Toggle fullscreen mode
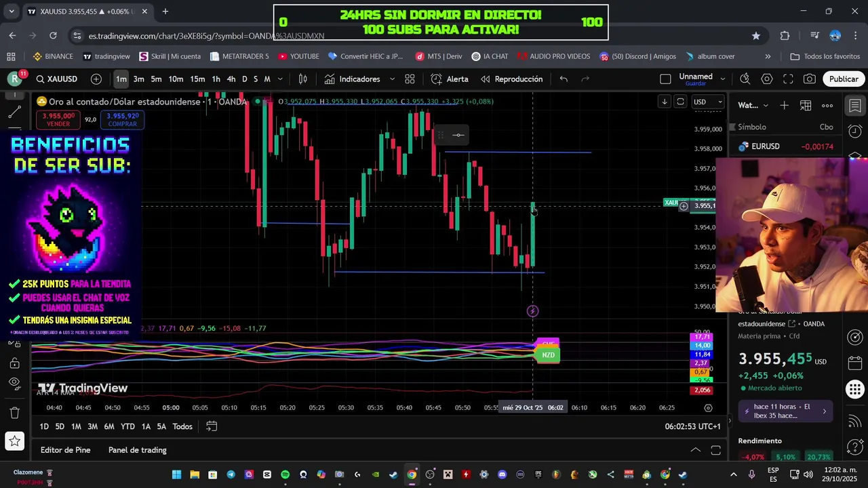The image size is (868, 488). click(x=788, y=79)
